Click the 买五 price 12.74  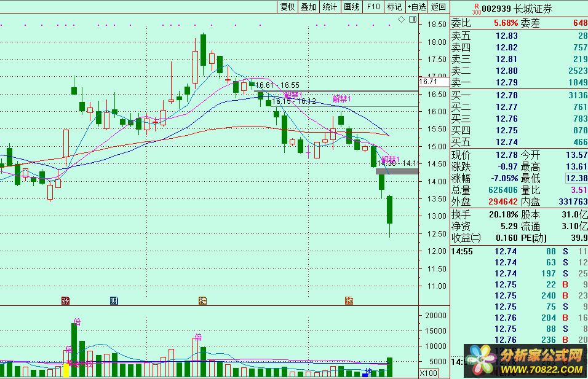coord(507,142)
